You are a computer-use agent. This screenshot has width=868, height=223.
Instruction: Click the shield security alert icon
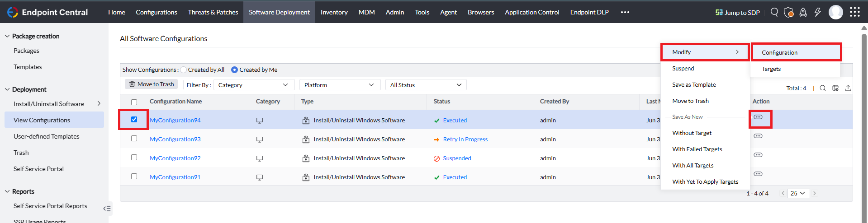(x=788, y=12)
